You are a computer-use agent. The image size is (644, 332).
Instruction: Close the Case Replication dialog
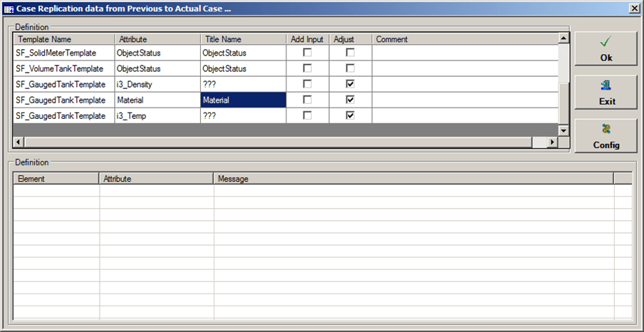tap(635, 9)
